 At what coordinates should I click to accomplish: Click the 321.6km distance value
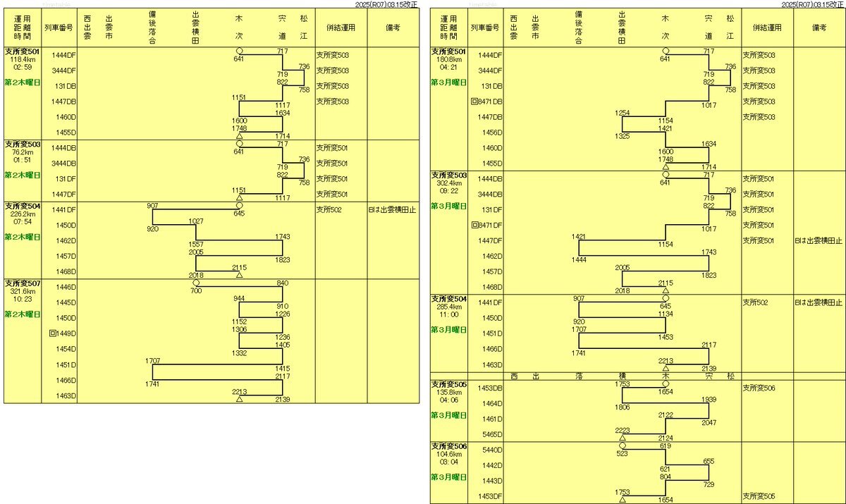click(x=23, y=291)
